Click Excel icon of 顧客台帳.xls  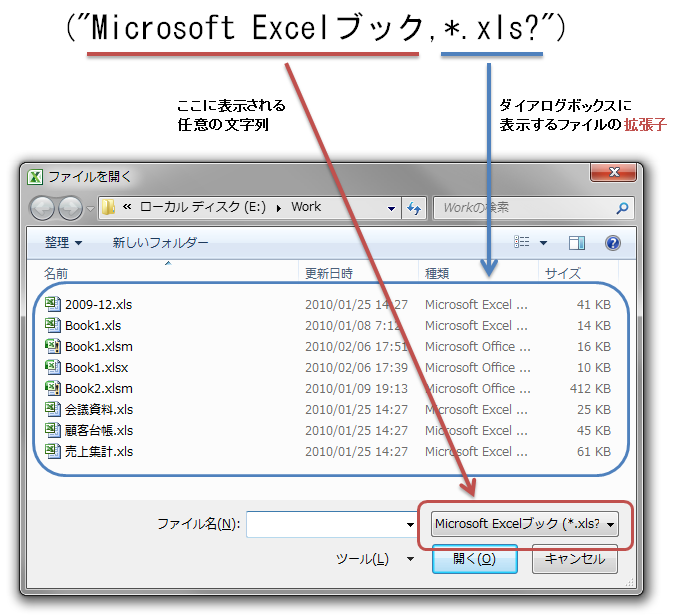pyautogui.click(x=53, y=430)
